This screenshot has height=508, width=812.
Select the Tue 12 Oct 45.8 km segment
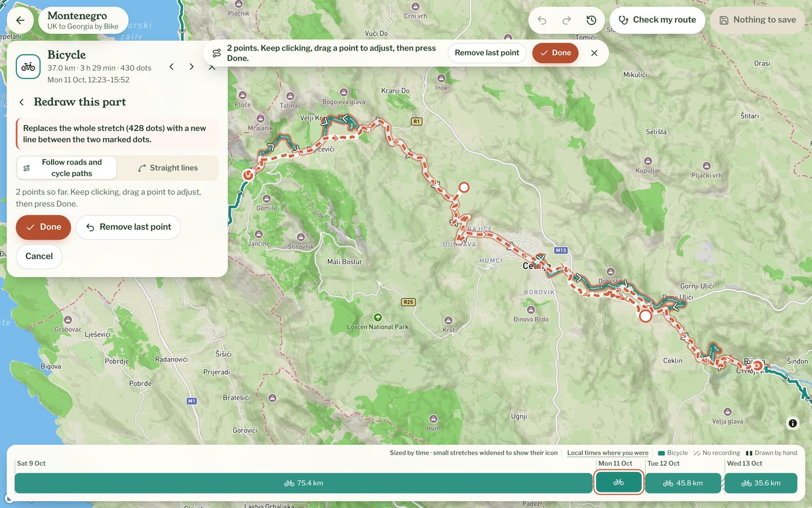pyautogui.click(x=683, y=483)
